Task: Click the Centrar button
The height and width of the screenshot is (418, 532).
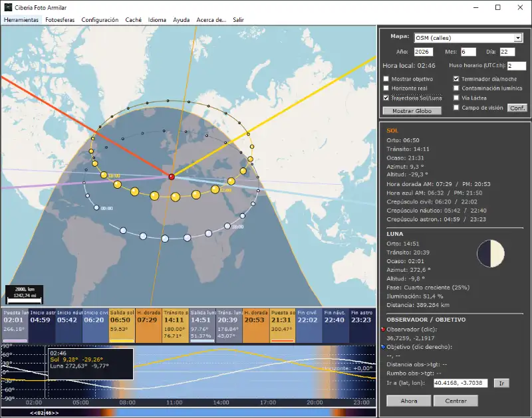Action: 456,401
